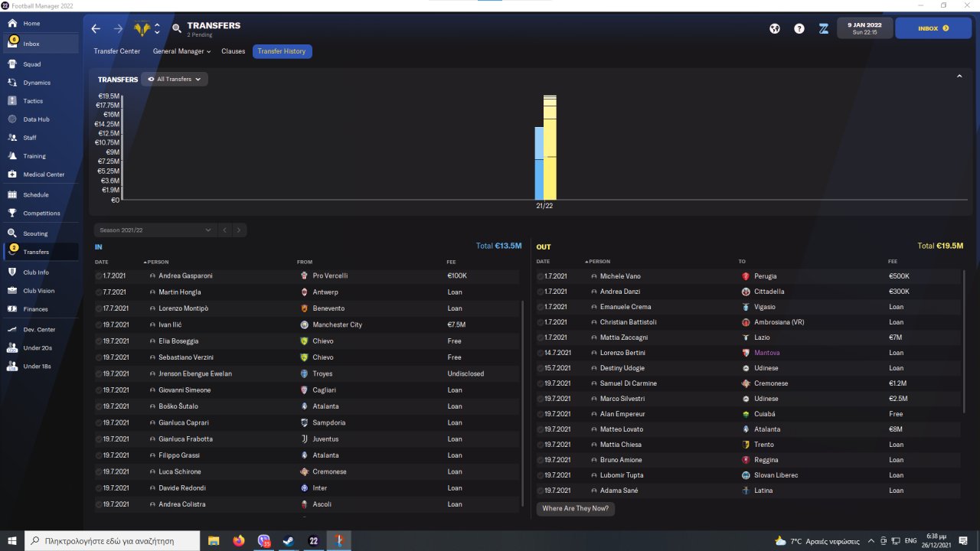The height and width of the screenshot is (551, 980).
Task: Open Mantova club link in Out list
Action: point(766,353)
